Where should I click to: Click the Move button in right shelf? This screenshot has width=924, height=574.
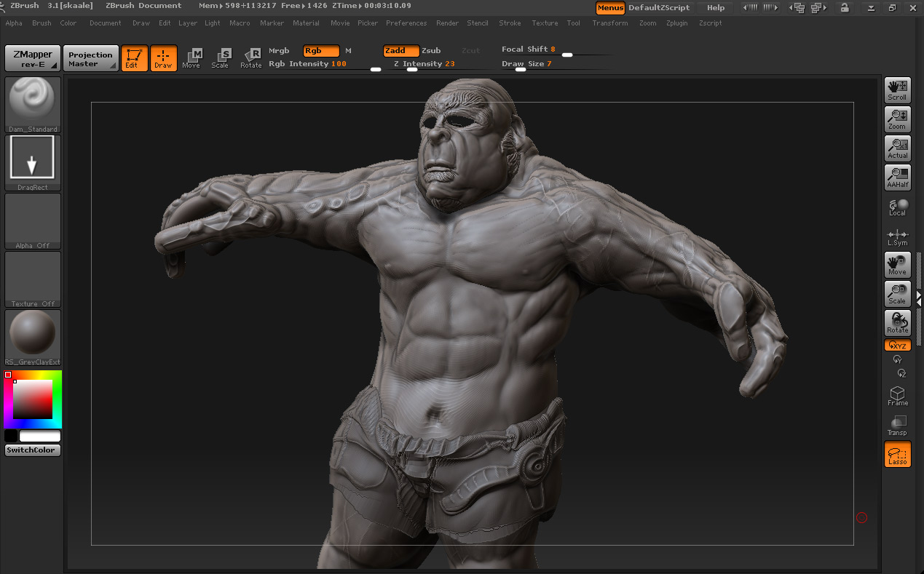pyautogui.click(x=898, y=265)
